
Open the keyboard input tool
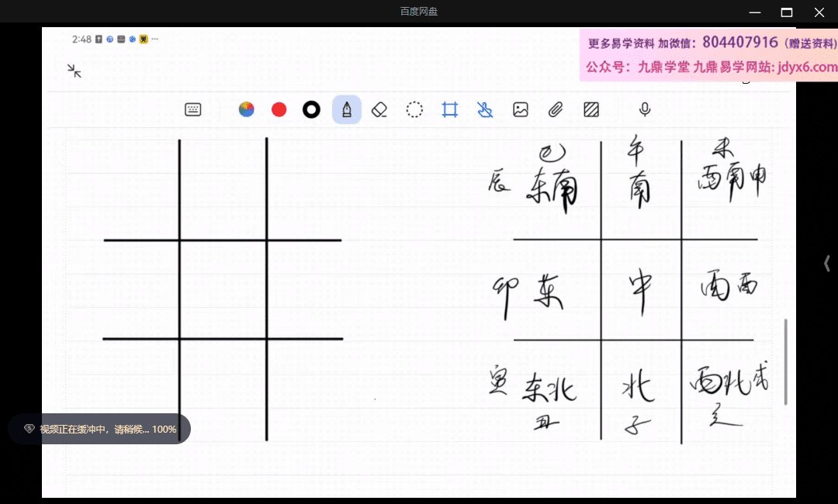[193, 110]
